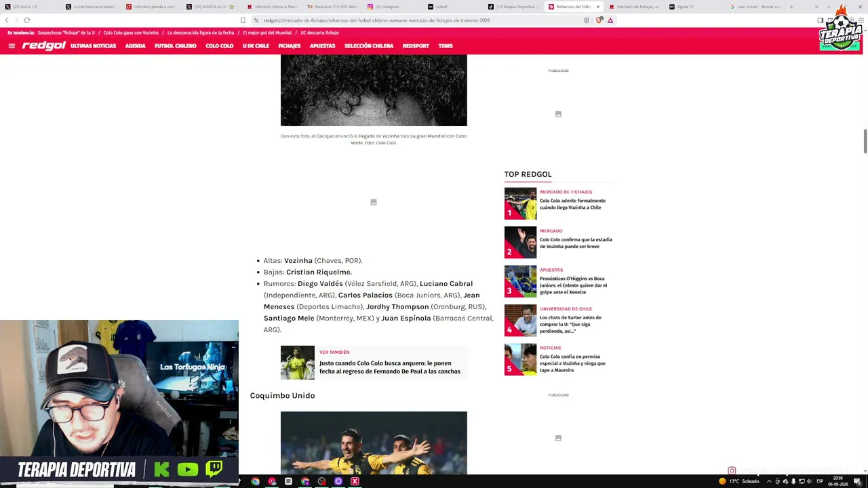
Task: Click thumbnail of top Redgol story number 1
Action: pos(520,203)
